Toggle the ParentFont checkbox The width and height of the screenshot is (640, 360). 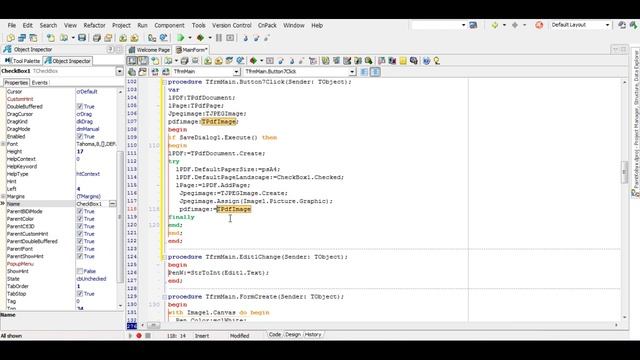point(80,249)
